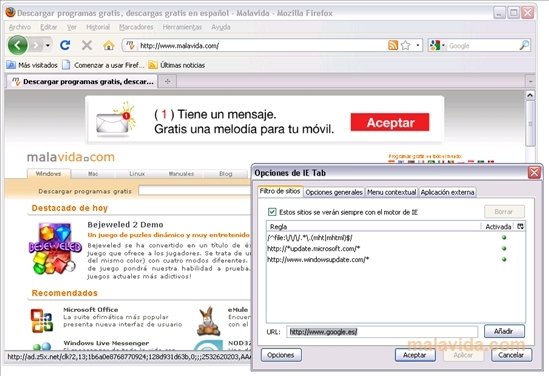The image size is (549, 376).
Task: Select the www.windowsupdate.com rule row
Action: point(396,259)
